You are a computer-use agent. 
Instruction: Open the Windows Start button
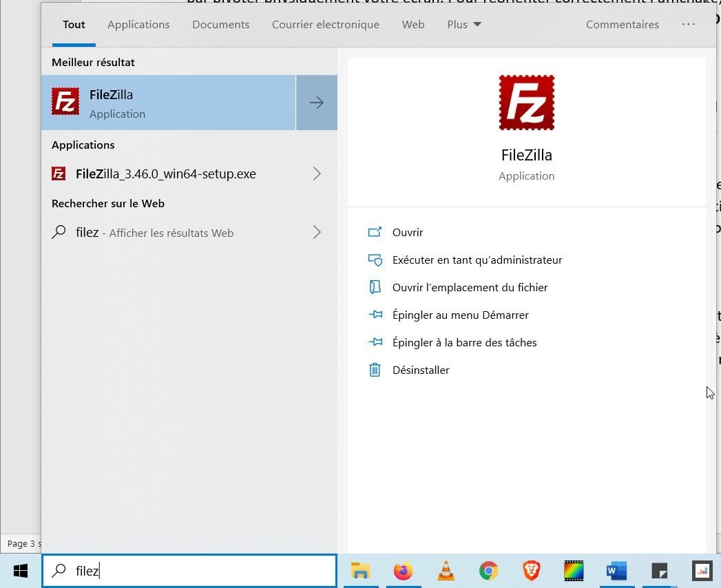coord(21,571)
